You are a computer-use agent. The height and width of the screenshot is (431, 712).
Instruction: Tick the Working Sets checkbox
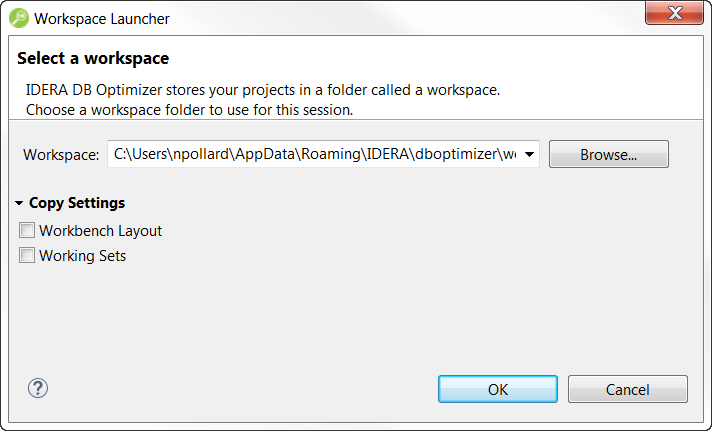27,256
